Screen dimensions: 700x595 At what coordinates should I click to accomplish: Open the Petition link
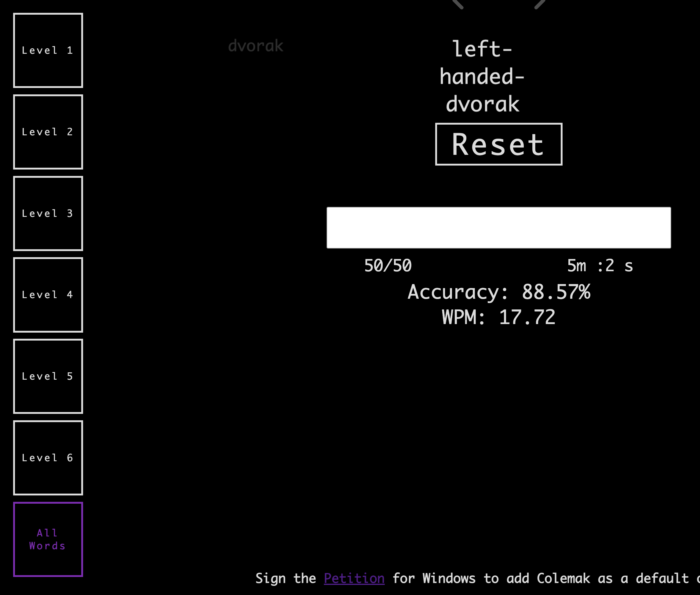tap(354, 579)
